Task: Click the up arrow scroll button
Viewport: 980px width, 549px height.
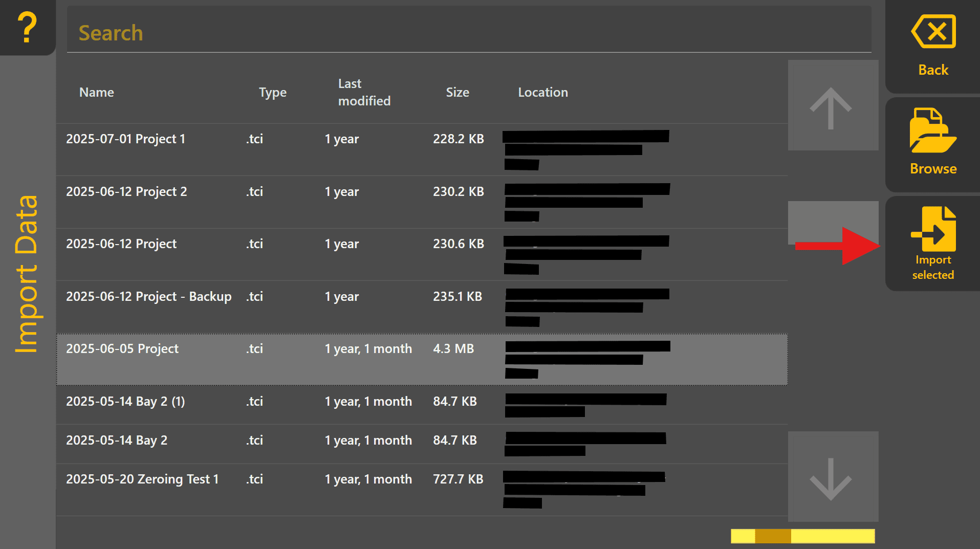Action: tap(833, 105)
